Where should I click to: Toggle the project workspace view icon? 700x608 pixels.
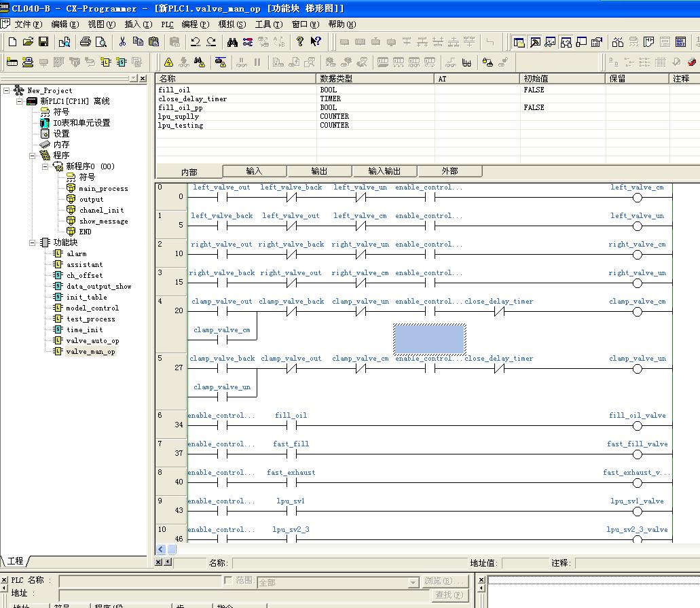[x=519, y=42]
